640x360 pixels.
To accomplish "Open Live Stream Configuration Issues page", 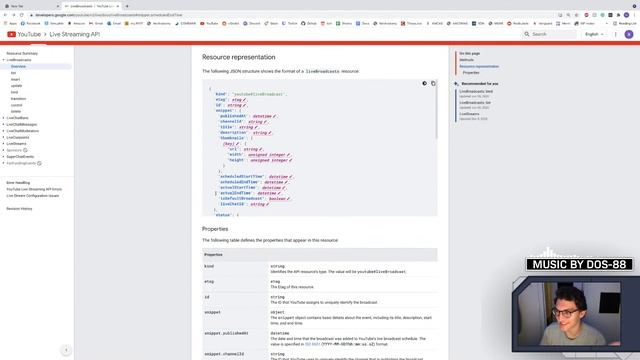I will (x=33, y=196).
